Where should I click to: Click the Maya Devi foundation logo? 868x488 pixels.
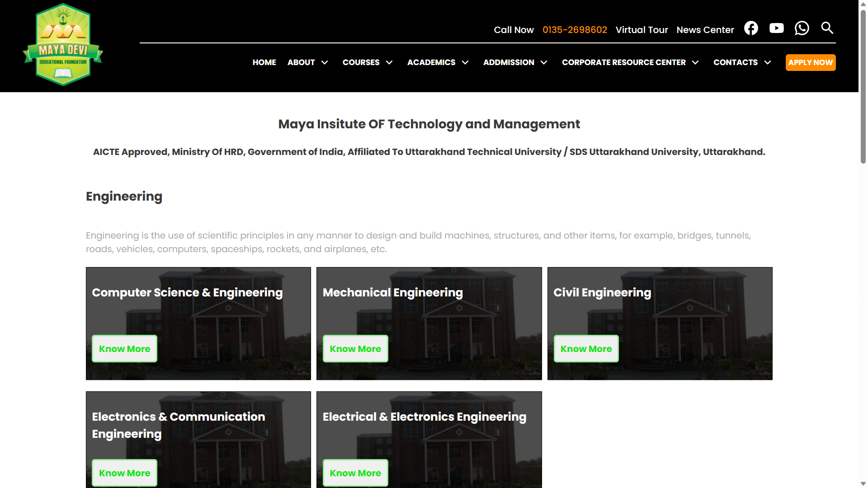(x=63, y=45)
